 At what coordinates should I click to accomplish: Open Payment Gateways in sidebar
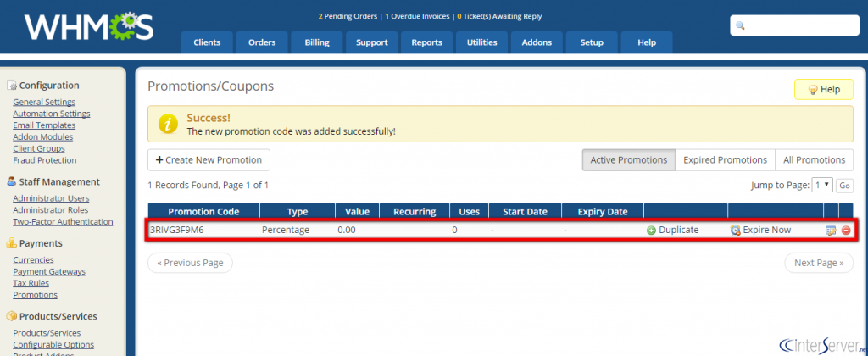[49, 271]
